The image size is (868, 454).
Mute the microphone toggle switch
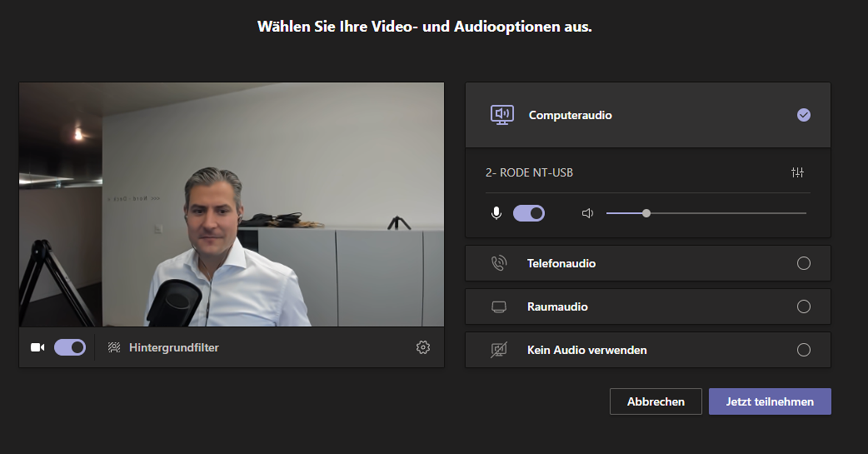[529, 213]
